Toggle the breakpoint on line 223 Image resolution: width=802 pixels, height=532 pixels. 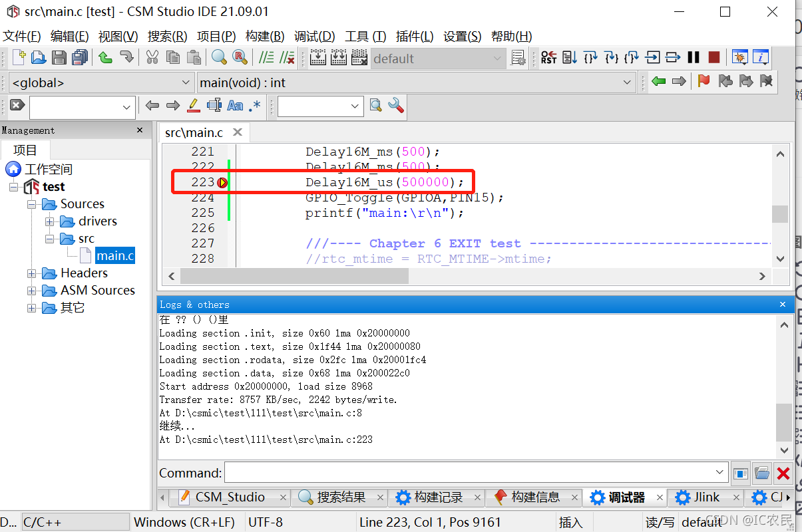[x=222, y=182]
